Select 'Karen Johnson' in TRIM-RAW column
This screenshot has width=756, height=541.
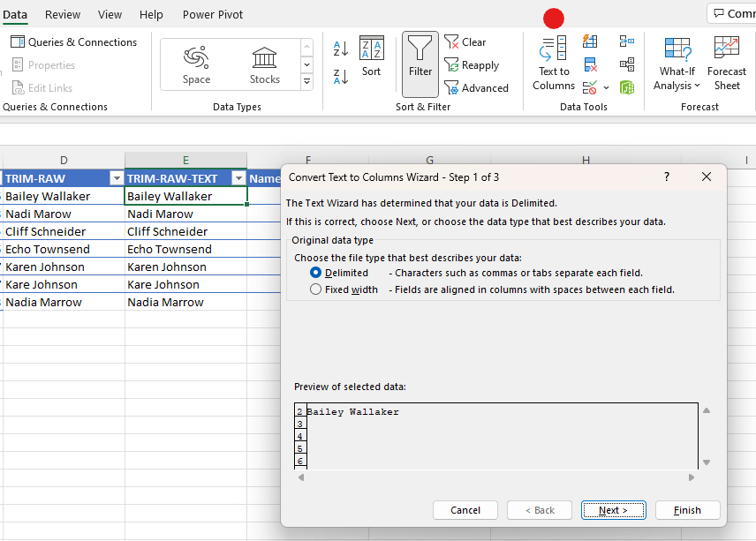pyautogui.click(x=64, y=267)
